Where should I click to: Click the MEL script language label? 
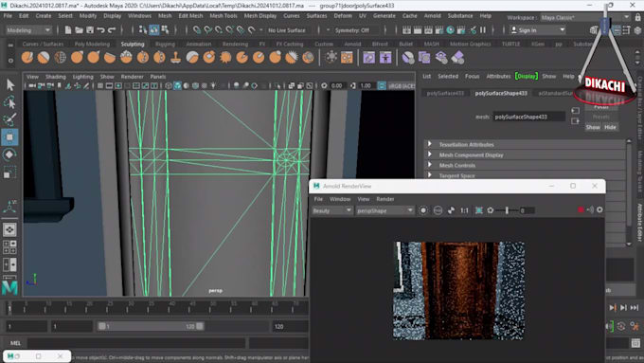(15, 343)
